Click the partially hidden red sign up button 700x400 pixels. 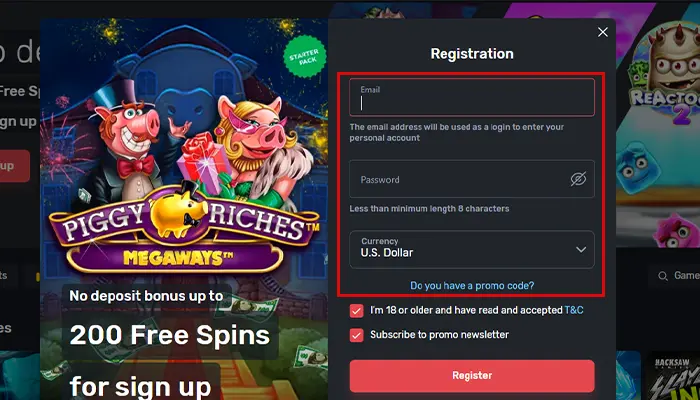15,166
